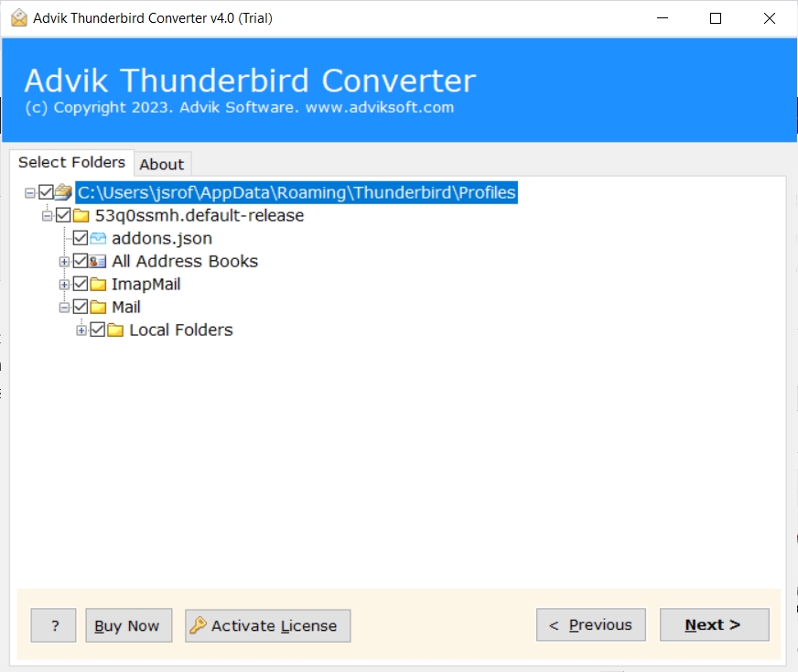Uncheck the addons.json checkbox
The height and width of the screenshot is (672, 798).
pos(81,237)
